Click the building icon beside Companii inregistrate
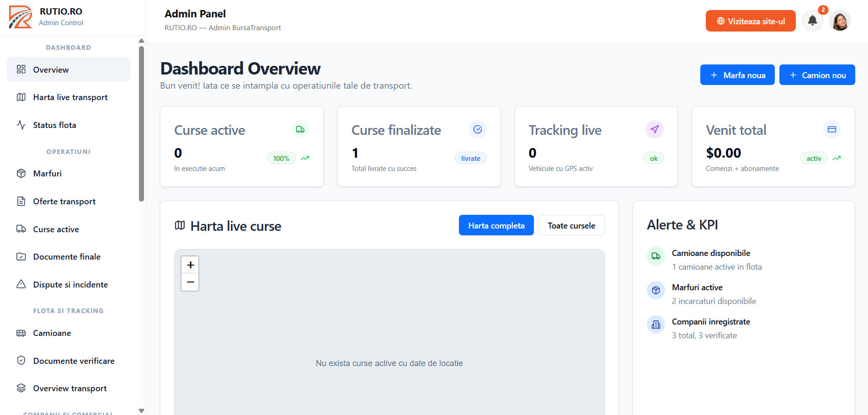This screenshot has width=868, height=415. pos(656,325)
